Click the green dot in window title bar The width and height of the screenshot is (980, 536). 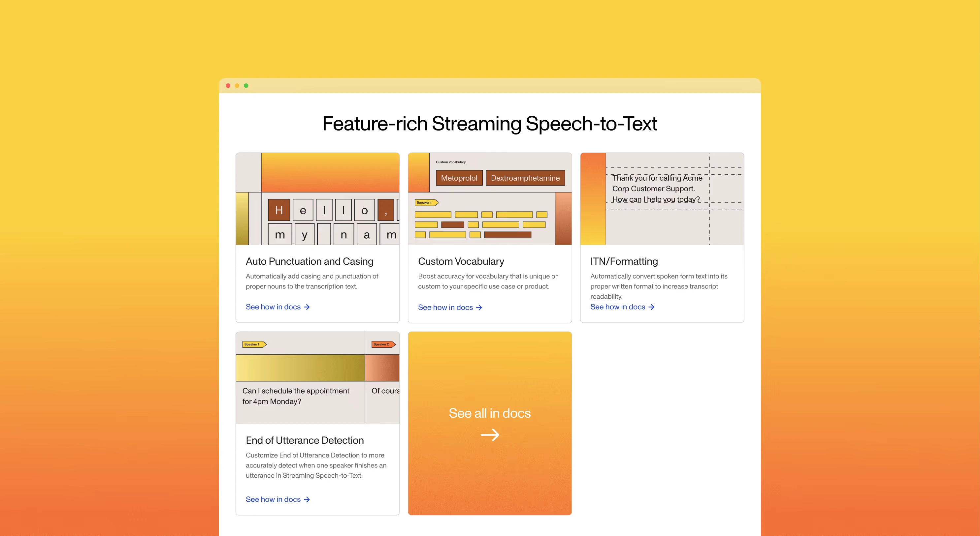(246, 85)
